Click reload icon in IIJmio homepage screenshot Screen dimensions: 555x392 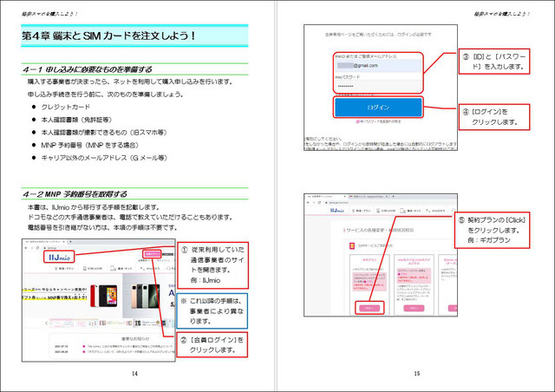pos(36,247)
